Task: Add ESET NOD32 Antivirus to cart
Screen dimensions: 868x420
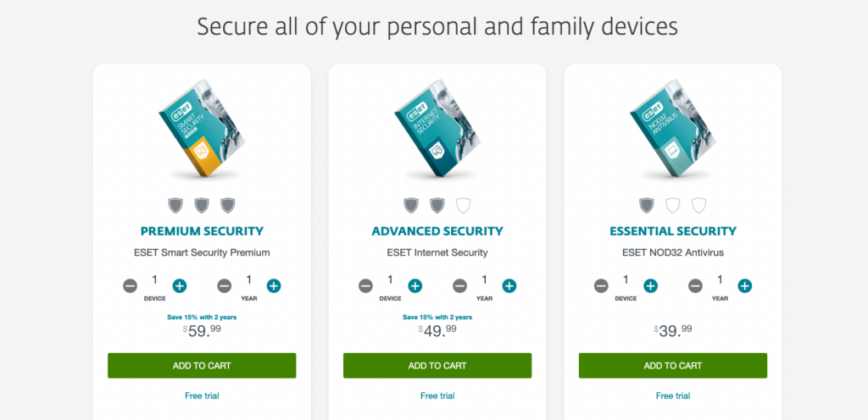Action: point(673,366)
